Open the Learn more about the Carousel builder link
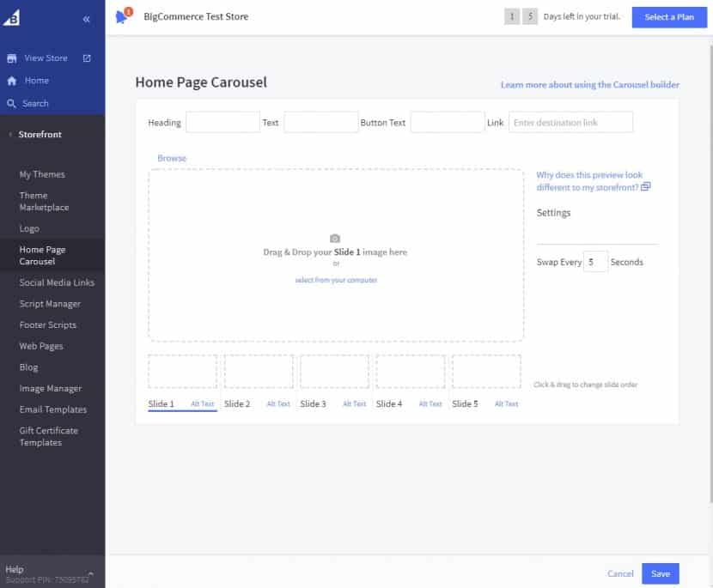 [x=590, y=84]
